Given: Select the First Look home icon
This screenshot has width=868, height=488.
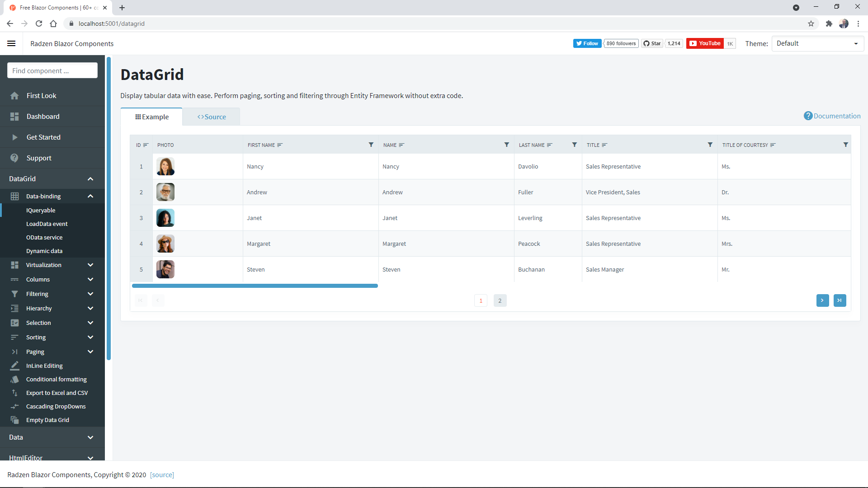Looking at the screenshot, I should point(14,95).
